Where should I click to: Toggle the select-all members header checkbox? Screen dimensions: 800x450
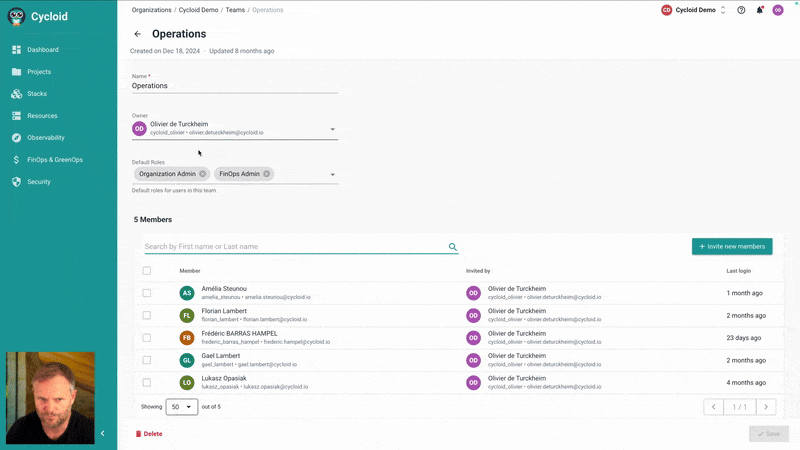tap(147, 271)
